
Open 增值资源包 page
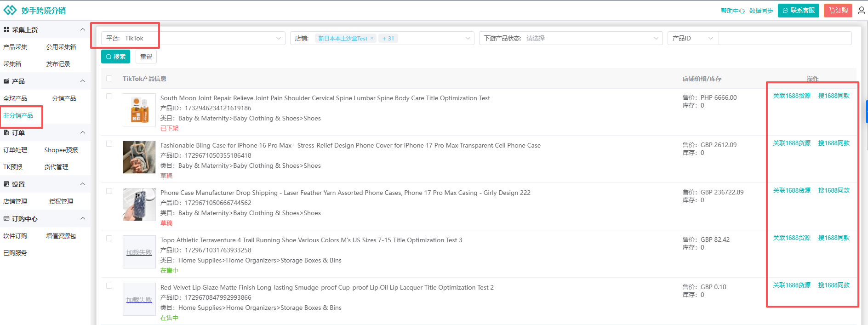(61, 236)
